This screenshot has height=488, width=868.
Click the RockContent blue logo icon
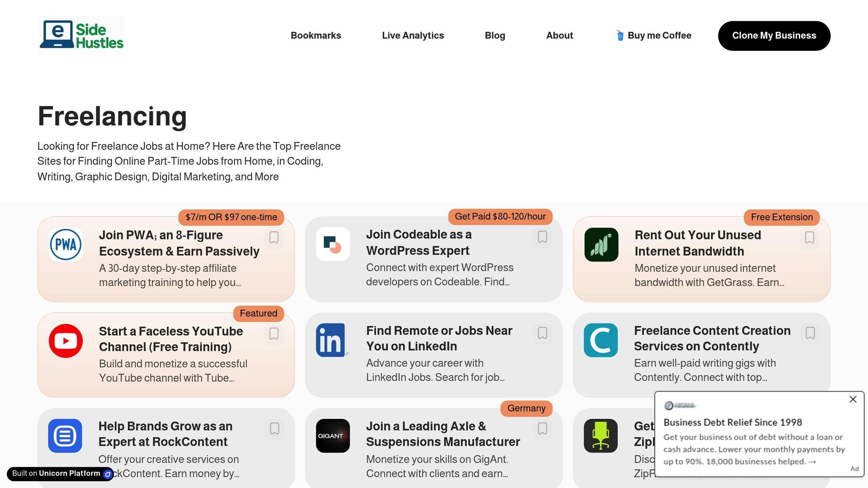[x=65, y=436]
